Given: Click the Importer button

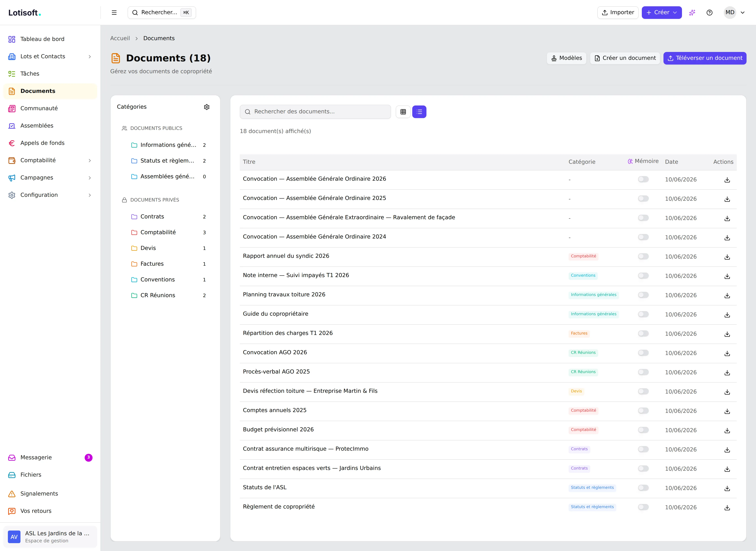Looking at the screenshot, I should [x=618, y=13].
